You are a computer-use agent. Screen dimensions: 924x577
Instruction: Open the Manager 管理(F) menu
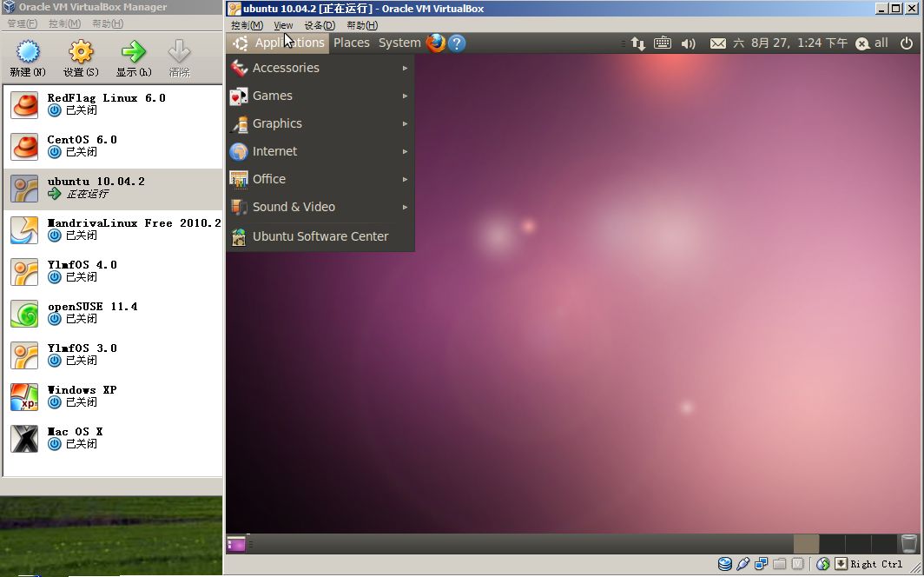[23, 23]
